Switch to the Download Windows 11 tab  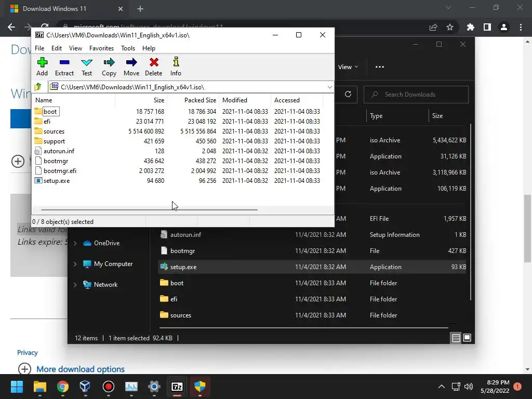[66, 9]
